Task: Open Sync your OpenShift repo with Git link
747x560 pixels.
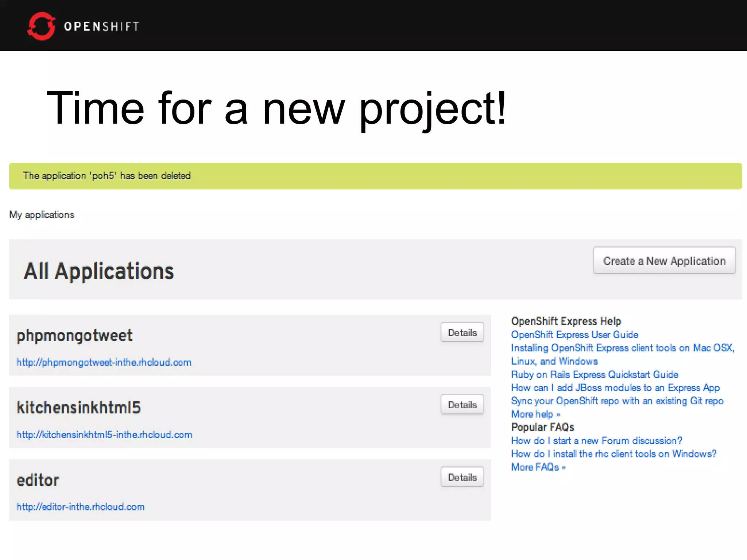Action: click(x=617, y=401)
